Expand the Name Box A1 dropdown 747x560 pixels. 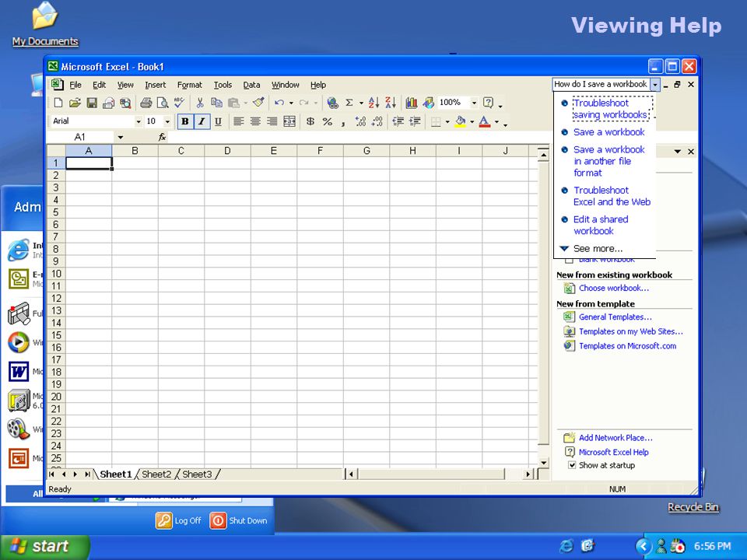[x=121, y=137]
